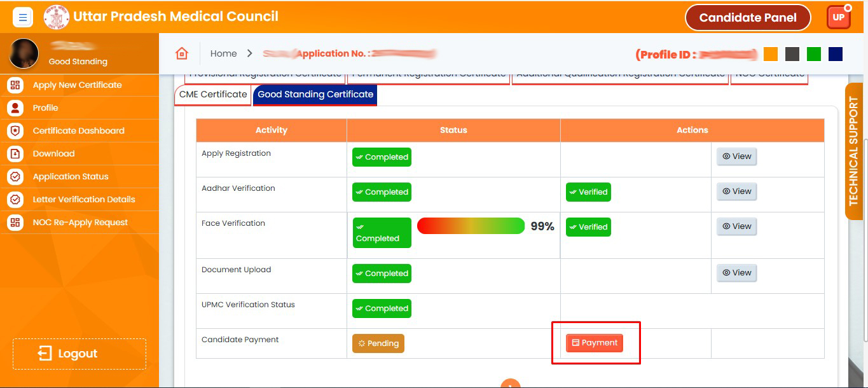This screenshot has width=868, height=388.
Task: Click the home icon in breadcrumb
Action: 182,53
